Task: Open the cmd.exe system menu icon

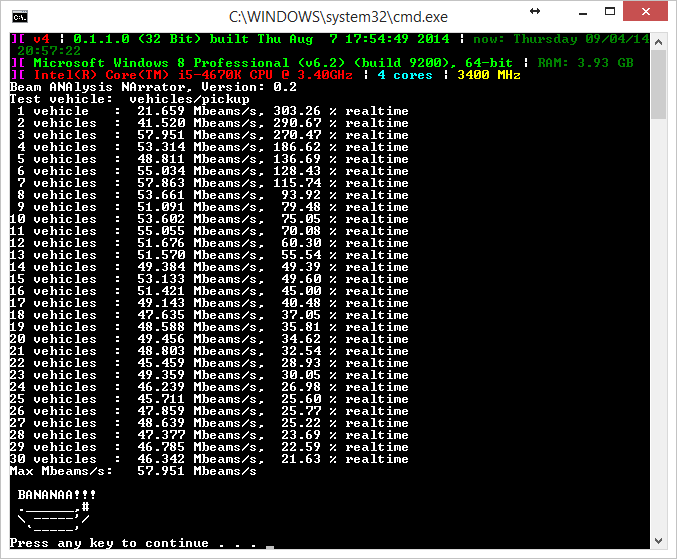Action: pyautogui.click(x=20, y=17)
